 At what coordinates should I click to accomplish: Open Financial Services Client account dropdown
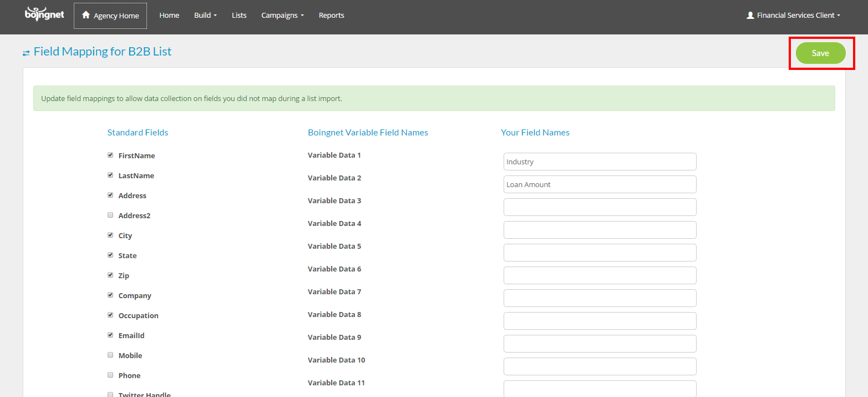tap(794, 16)
